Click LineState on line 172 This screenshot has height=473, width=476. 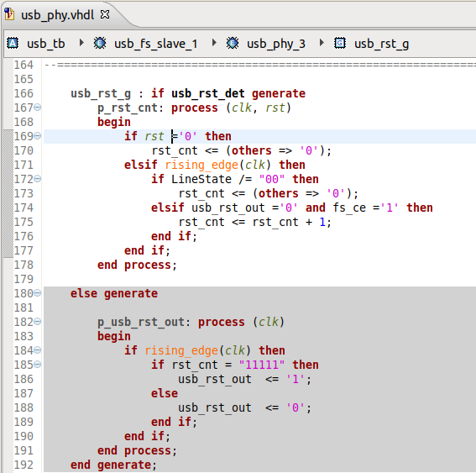pyautogui.click(x=201, y=179)
